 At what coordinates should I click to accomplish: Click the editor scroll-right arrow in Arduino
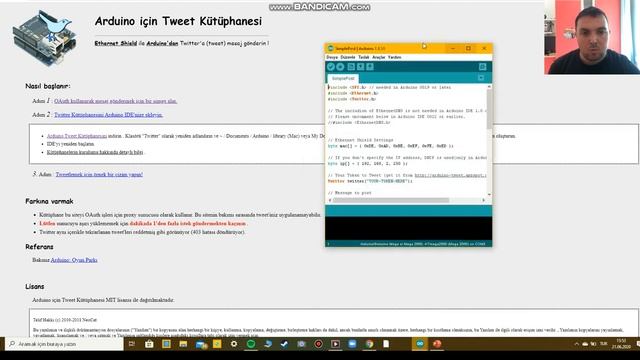point(484,200)
